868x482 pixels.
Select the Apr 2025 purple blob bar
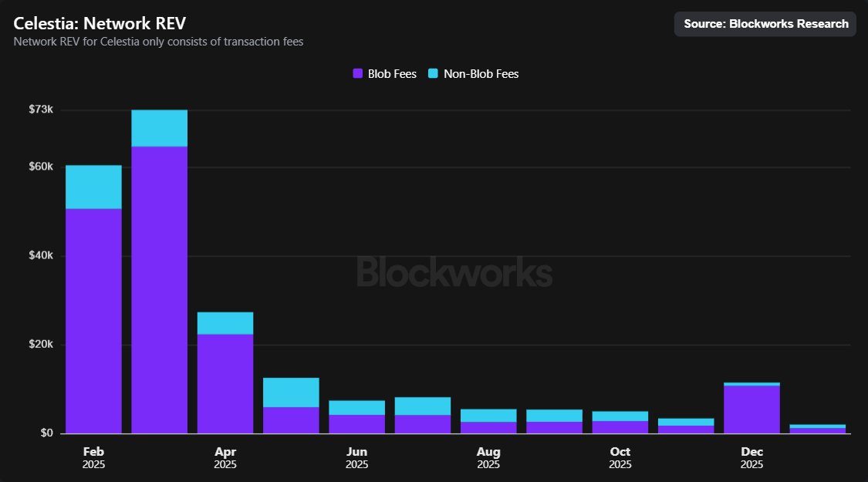pos(225,384)
